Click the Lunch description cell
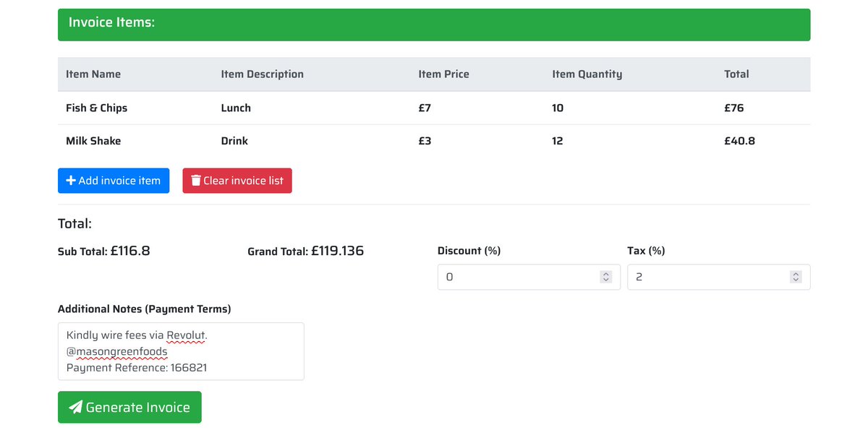Viewport: 868px width, 430px height. click(x=236, y=108)
